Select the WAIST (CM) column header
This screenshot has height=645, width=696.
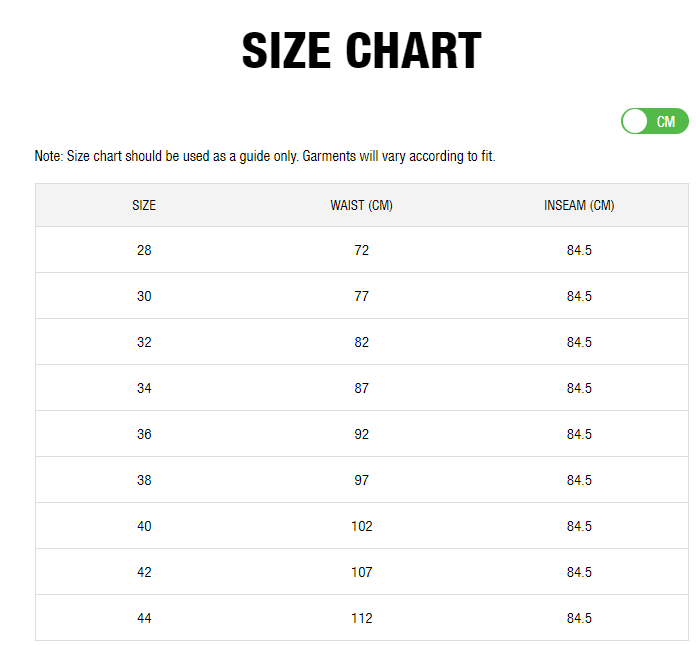361,206
